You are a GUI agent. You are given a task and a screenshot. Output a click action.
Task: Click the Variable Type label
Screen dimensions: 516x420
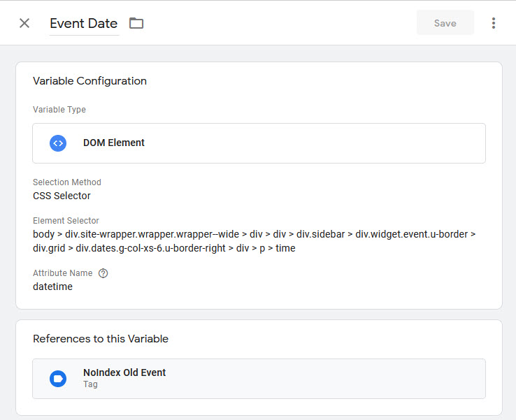[x=59, y=110]
